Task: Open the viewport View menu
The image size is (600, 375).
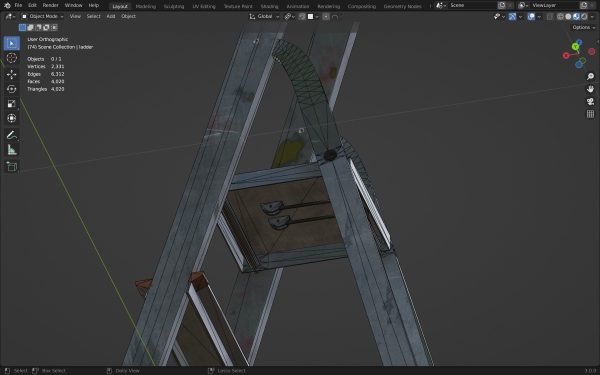Action: [75, 16]
